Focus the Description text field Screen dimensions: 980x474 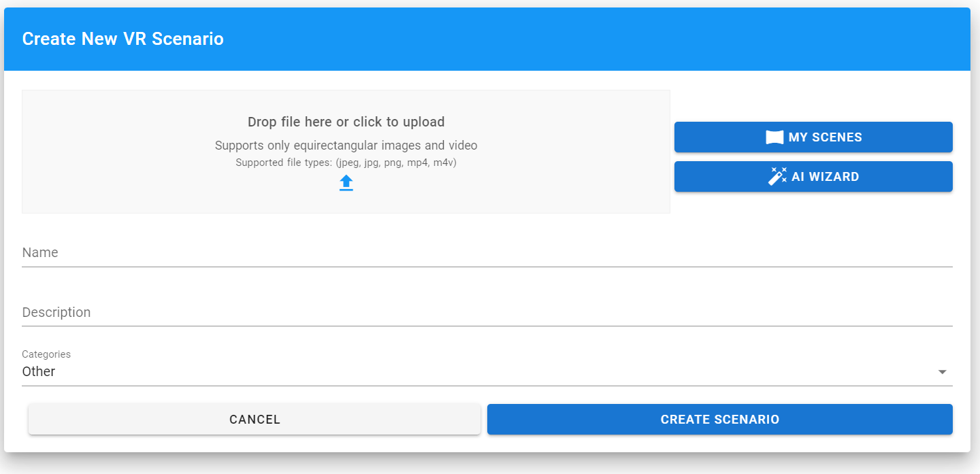point(487,313)
